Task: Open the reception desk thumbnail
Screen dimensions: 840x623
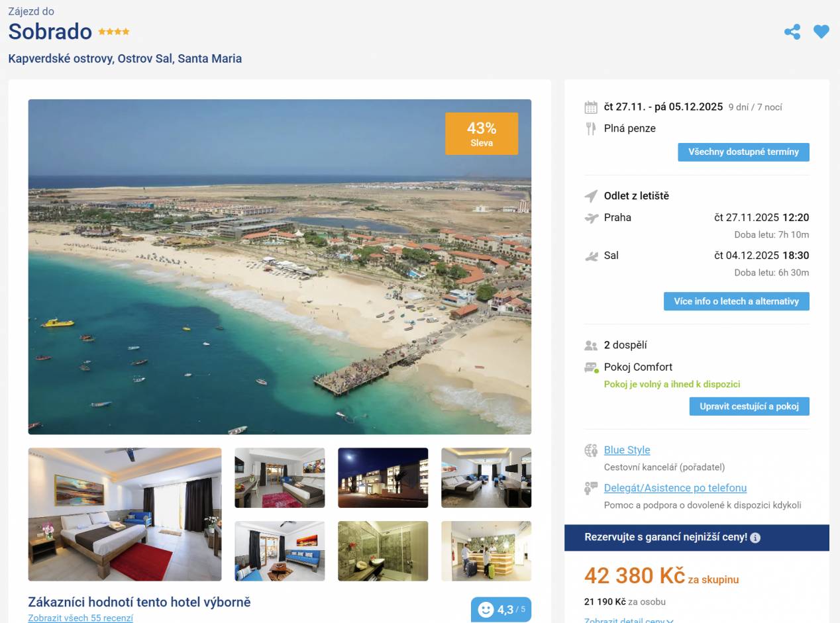Action: coord(486,551)
